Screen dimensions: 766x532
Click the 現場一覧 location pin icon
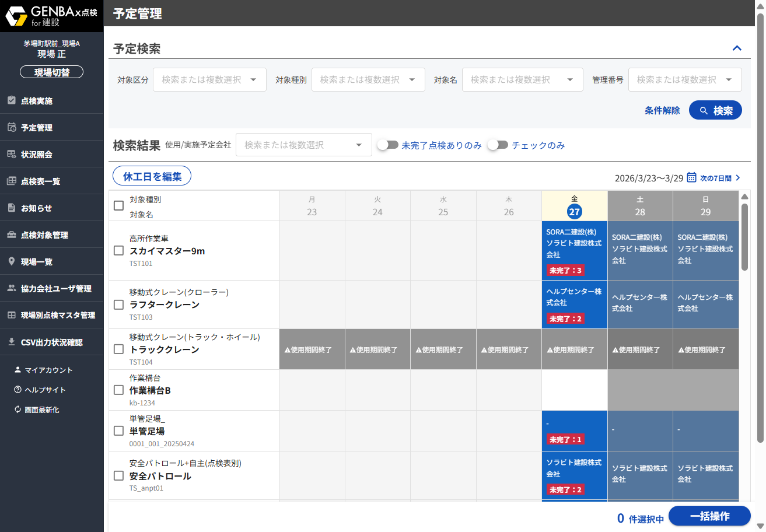pyautogui.click(x=12, y=261)
